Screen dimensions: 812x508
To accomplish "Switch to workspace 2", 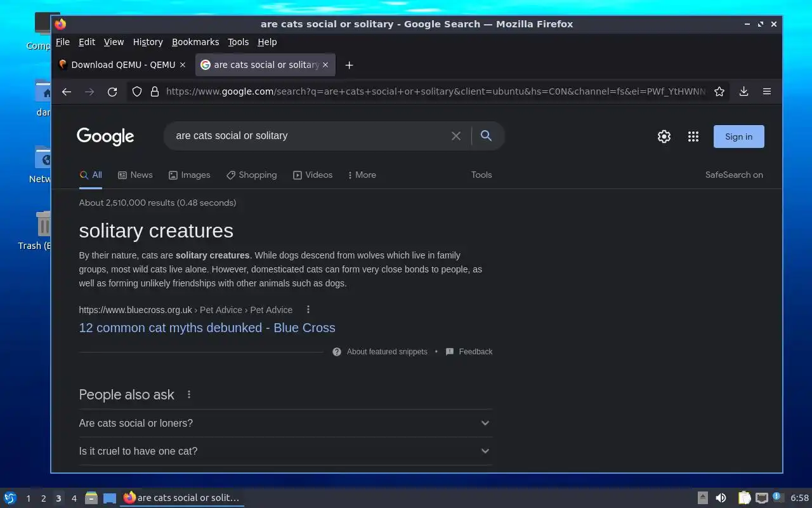I will 43,498.
